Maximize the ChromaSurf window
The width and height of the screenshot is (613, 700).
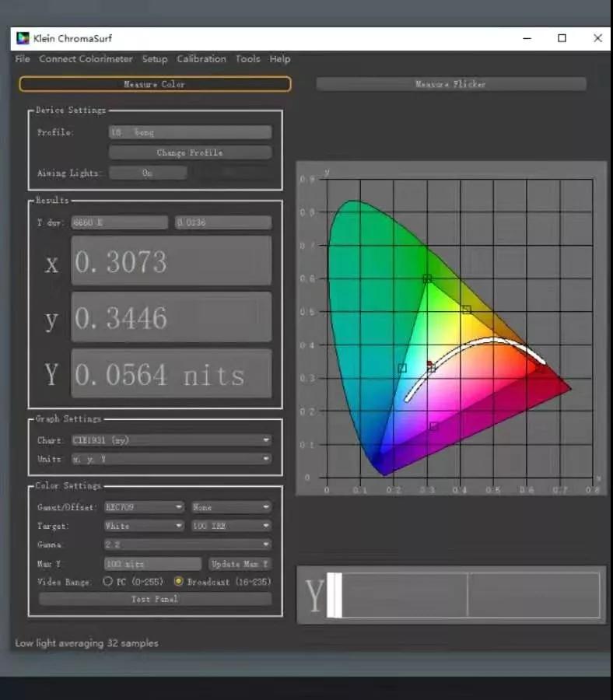562,38
